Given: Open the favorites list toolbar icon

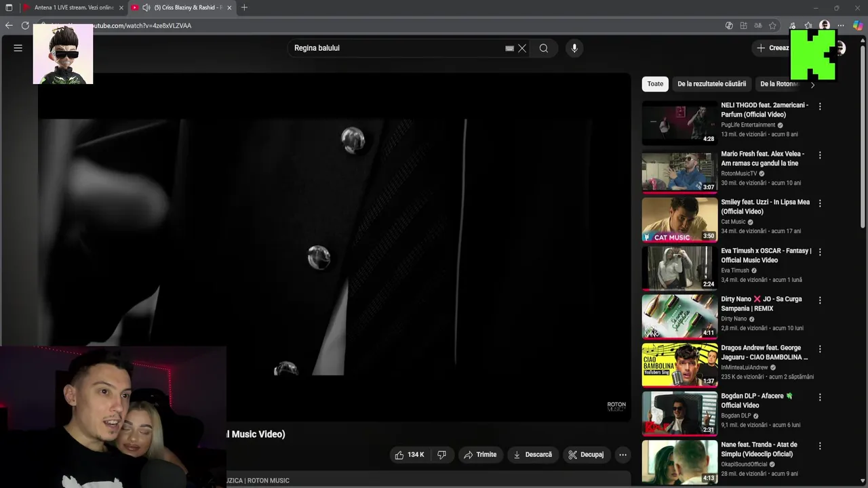Looking at the screenshot, I should pyautogui.click(x=808, y=26).
